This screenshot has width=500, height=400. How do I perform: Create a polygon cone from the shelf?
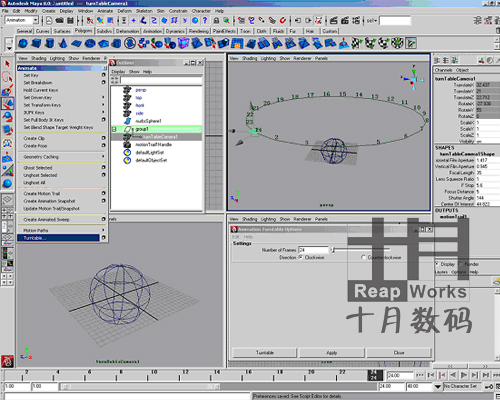click(x=63, y=43)
